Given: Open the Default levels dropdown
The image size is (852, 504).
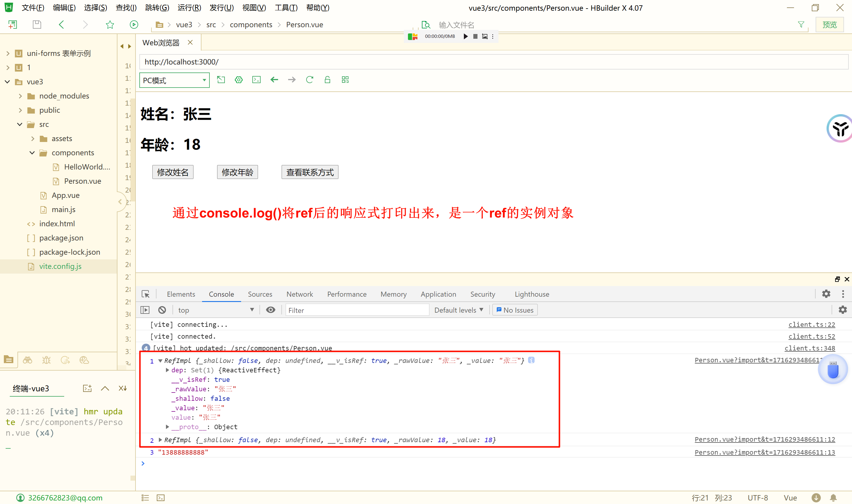Looking at the screenshot, I should (x=459, y=310).
